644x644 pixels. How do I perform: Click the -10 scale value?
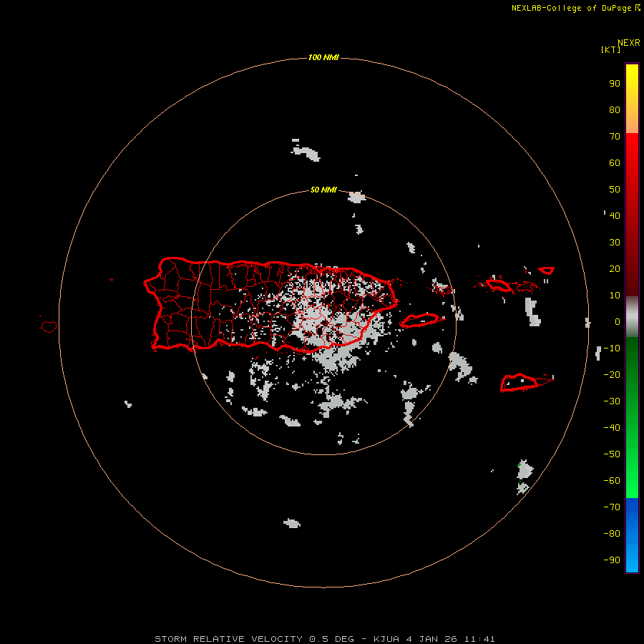coord(612,348)
